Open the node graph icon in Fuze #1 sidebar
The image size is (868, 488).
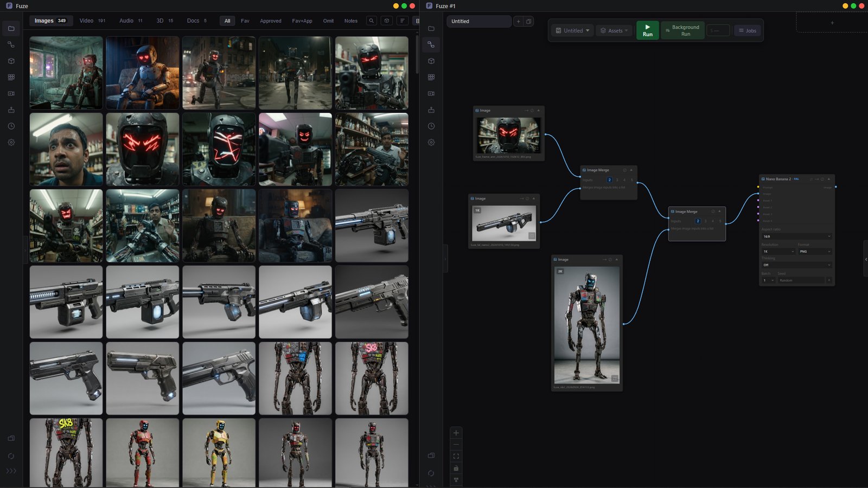(431, 44)
